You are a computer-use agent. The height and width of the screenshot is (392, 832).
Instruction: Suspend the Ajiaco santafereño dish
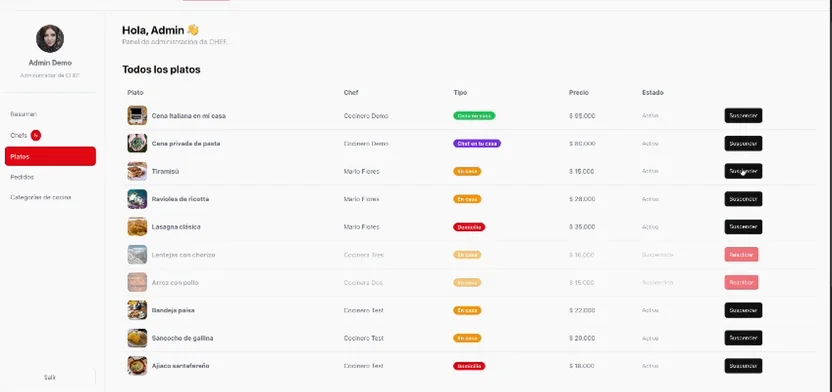[743, 366]
